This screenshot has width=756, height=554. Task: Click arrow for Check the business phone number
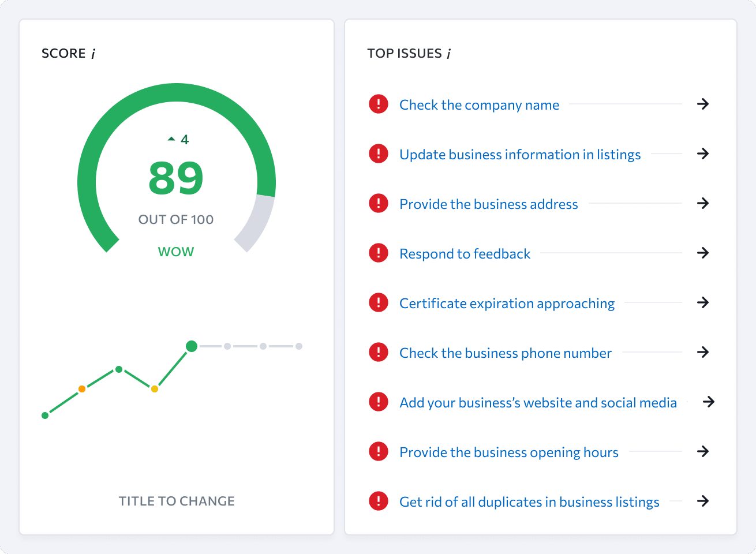[703, 353]
